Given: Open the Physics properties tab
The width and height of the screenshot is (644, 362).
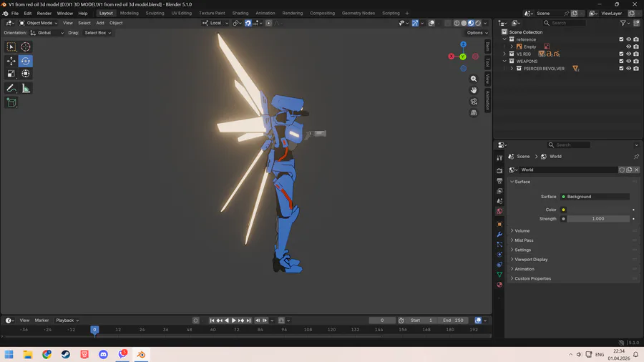Looking at the screenshot, I should tap(499, 255).
